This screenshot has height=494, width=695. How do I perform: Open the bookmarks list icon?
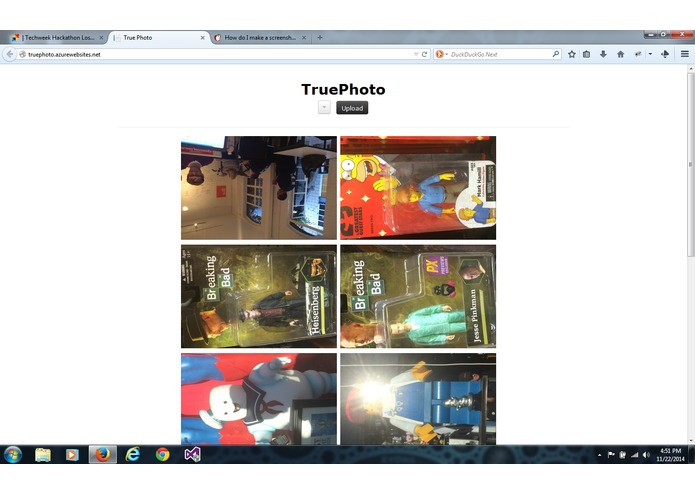pos(586,54)
